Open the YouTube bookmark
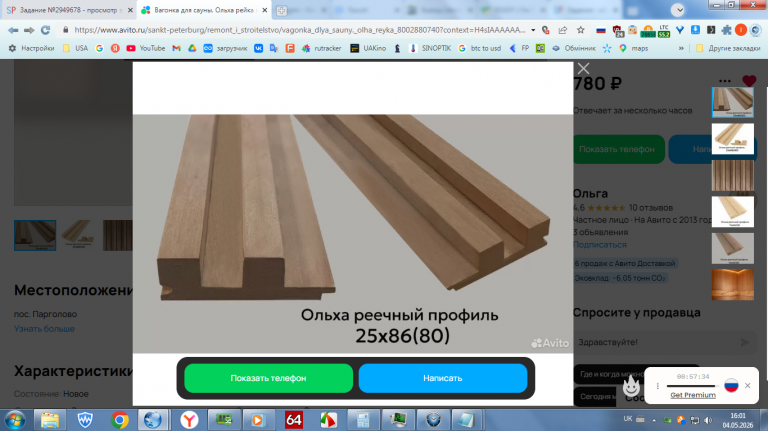The image size is (768, 431). (x=145, y=48)
